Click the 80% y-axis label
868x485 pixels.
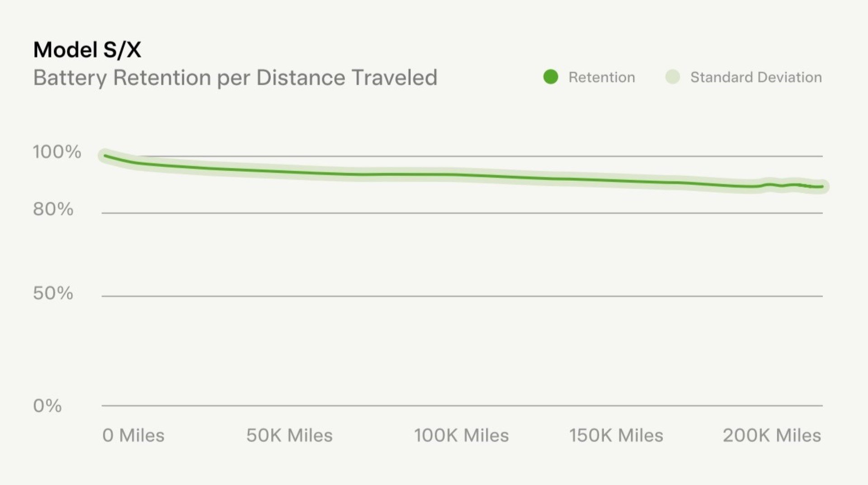(53, 209)
